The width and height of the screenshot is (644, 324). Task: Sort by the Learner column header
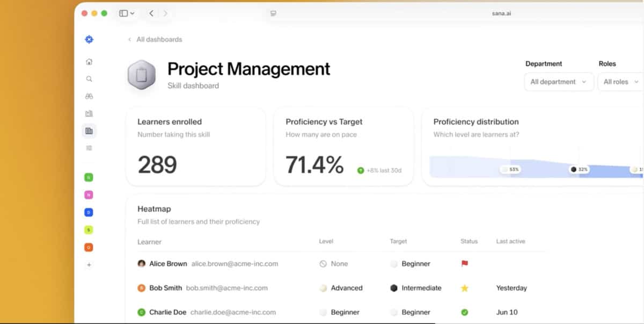click(149, 242)
